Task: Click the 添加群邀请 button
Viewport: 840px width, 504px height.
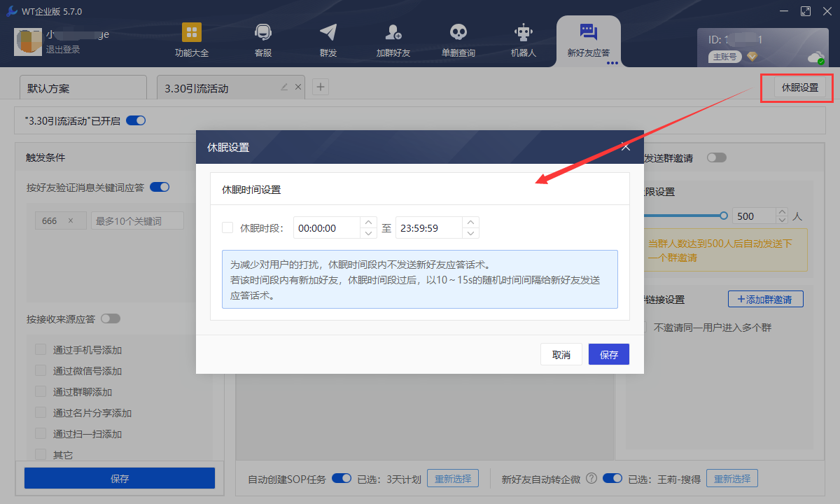Action: 766,299
